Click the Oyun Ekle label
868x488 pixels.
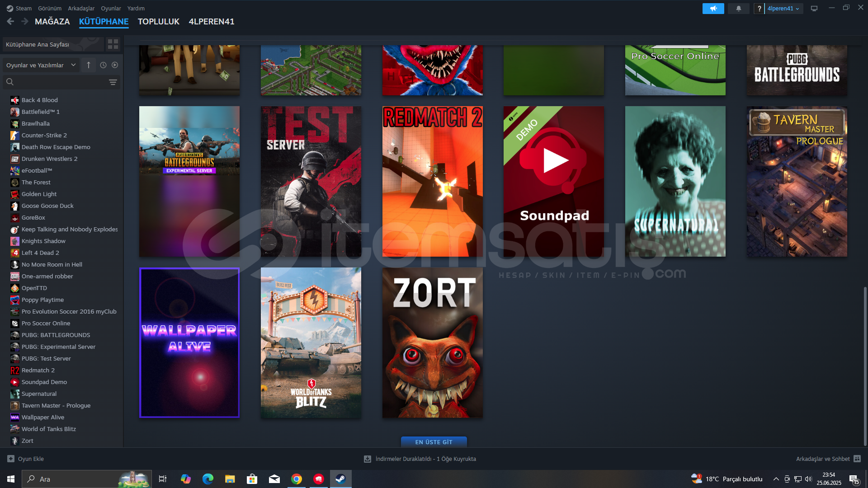pyautogui.click(x=31, y=459)
